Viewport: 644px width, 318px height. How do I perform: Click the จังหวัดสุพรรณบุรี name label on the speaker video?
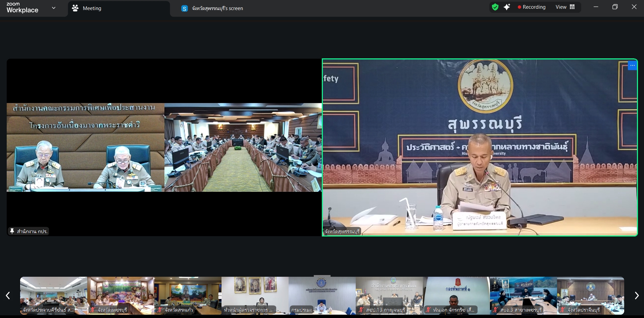coord(342,231)
